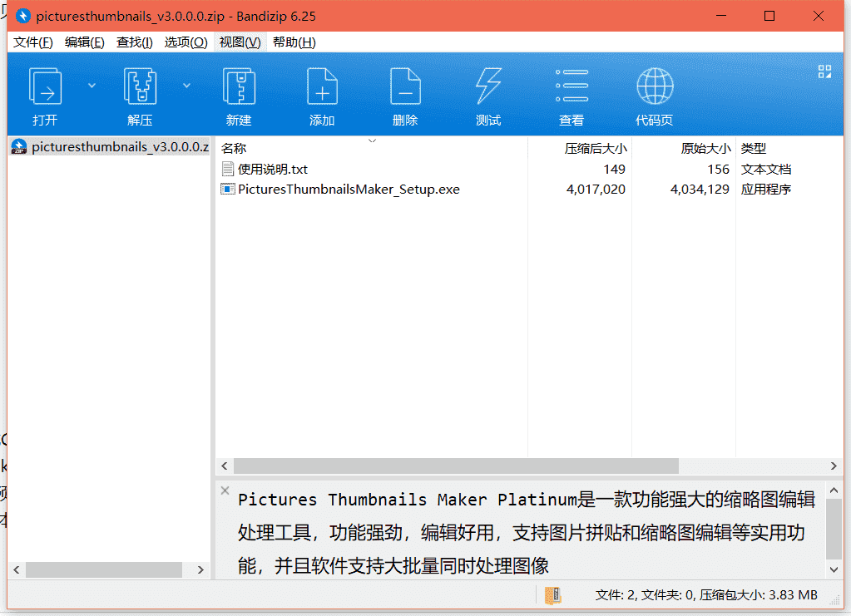Maximize the Bandizip window
Viewport: 851px width, 616px height.
[769, 16]
